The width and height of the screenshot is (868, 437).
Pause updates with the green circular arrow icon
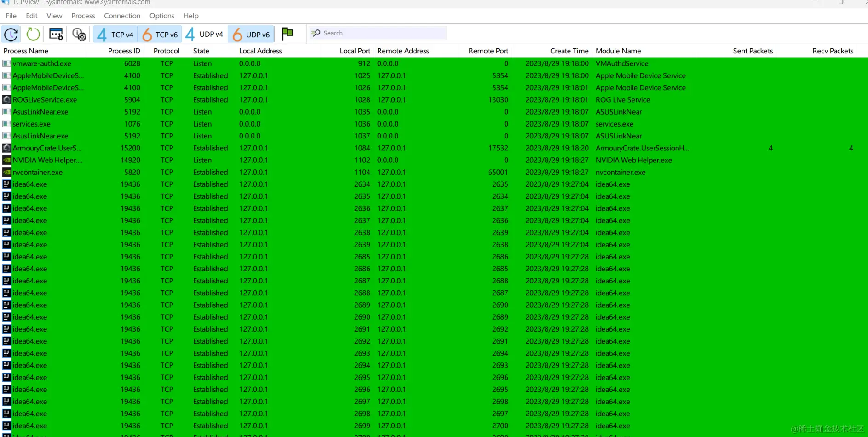(x=32, y=34)
